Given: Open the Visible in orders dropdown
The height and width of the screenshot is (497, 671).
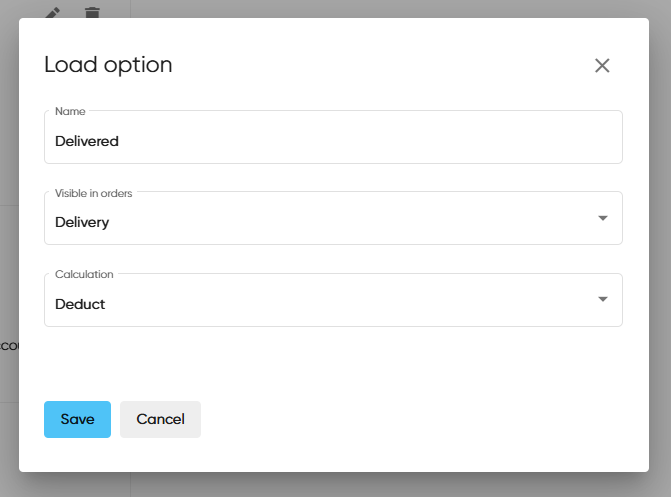Looking at the screenshot, I should click(333, 219).
